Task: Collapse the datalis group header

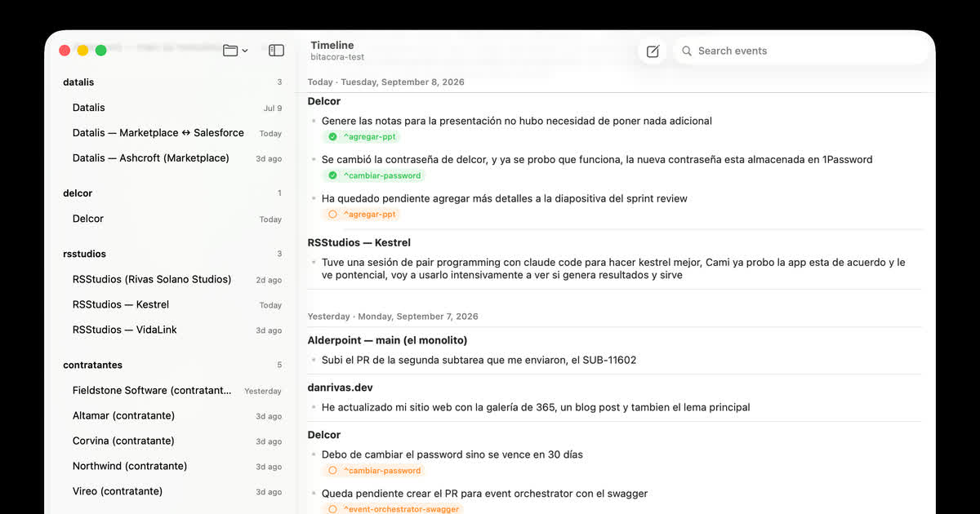Action: pyautogui.click(x=78, y=82)
